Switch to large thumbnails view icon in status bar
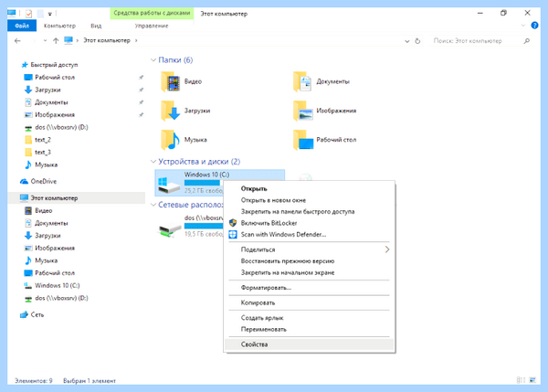This screenshot has width=548, height=392. 533,380
